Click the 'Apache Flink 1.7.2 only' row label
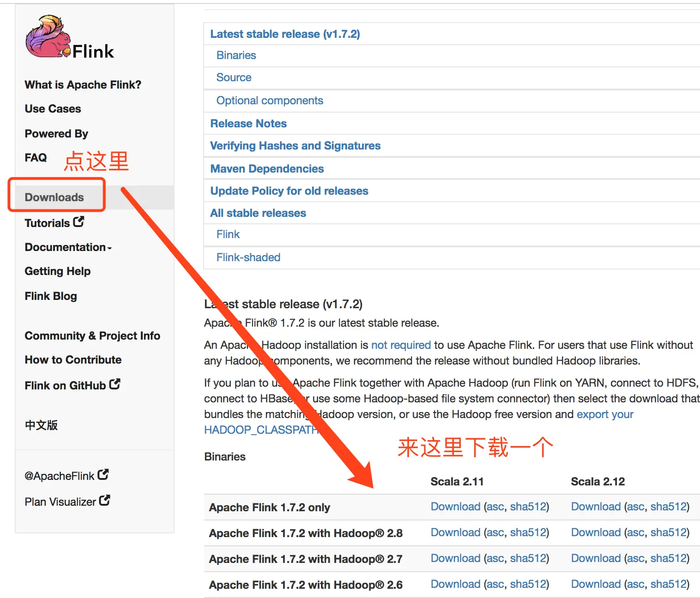Image resolution: width=700 pixels, height=598 pixels. [270, 508]
